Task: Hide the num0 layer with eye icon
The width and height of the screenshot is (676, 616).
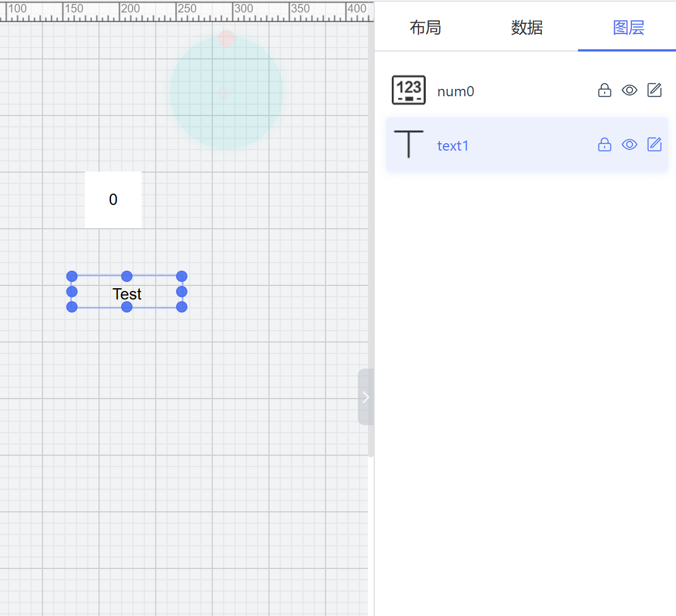Action: (x=629, y=91)
